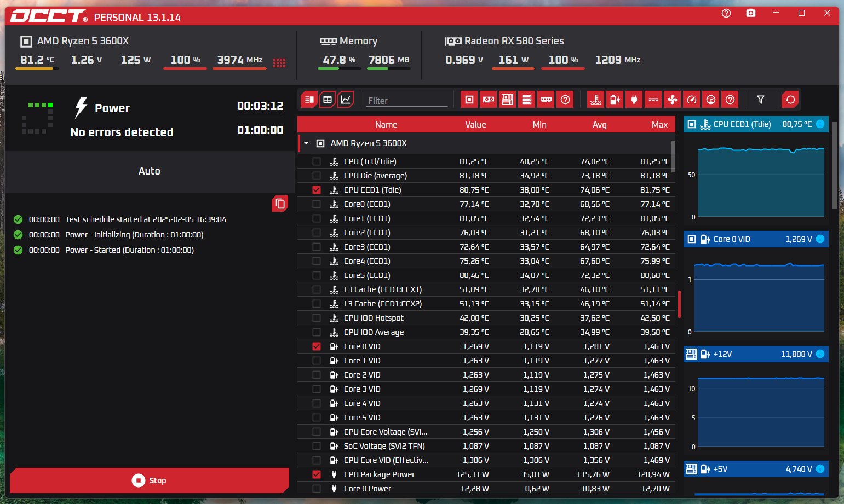Click the funnel filter icon
The height and width of the screenshot is (504, 844).
coord(761,100)
